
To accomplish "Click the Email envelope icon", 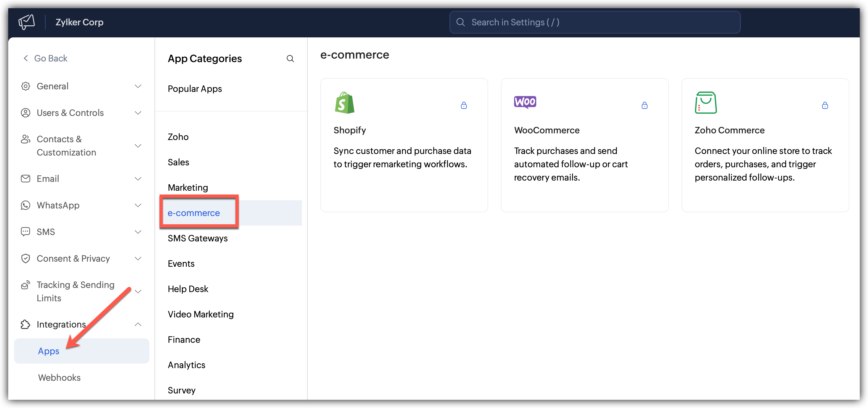I will coord(26,179).
